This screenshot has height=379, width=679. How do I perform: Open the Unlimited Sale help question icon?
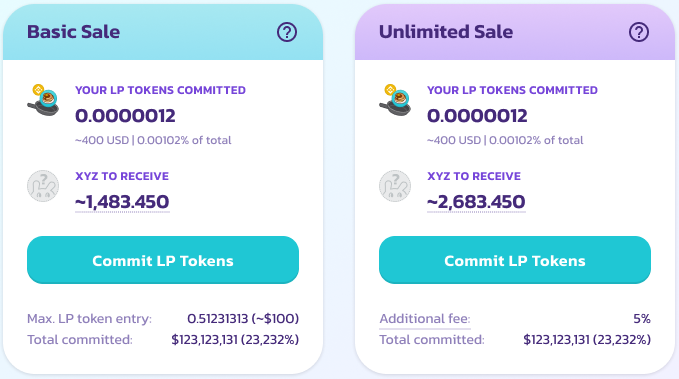pos(639,32)
